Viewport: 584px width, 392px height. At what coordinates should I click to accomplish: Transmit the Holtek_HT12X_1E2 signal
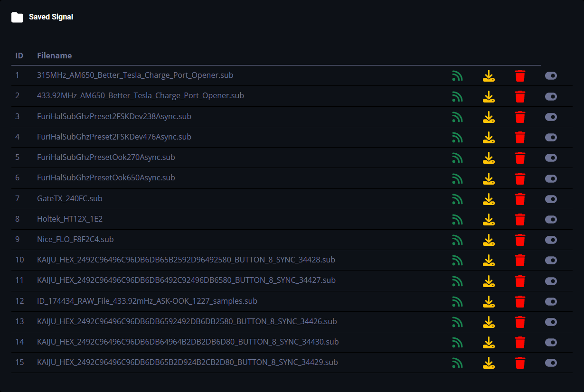[x=457, y=219]
